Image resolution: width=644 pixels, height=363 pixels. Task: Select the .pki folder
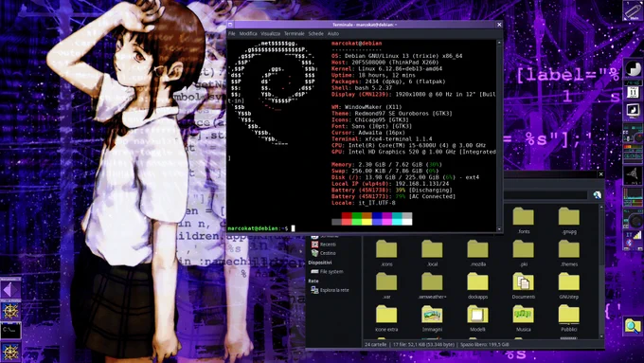[x=523, y=253]
